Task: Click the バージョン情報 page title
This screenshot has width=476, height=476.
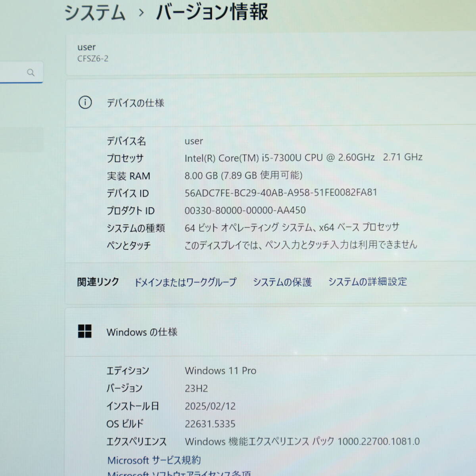Action: click(212, 12)
